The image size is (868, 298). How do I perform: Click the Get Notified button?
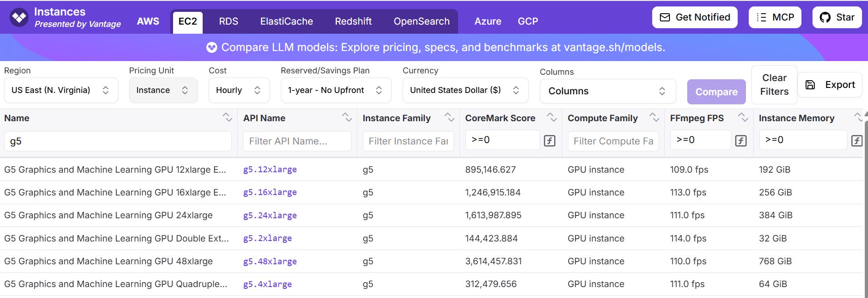695,17
